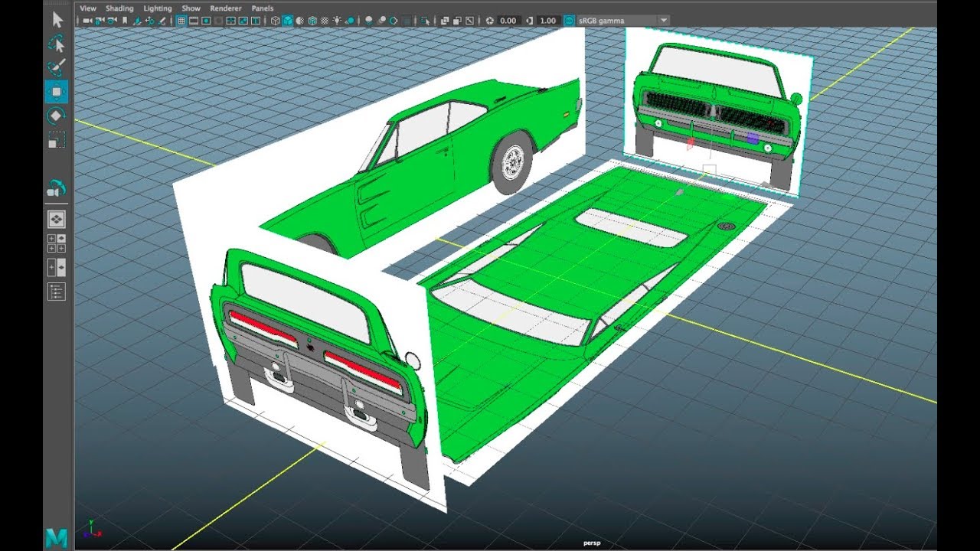The height and width of the screenshot is (551, 980).
Task: Select the arrow Select tool
Action: pyautogui.click(x=57, y=20)
